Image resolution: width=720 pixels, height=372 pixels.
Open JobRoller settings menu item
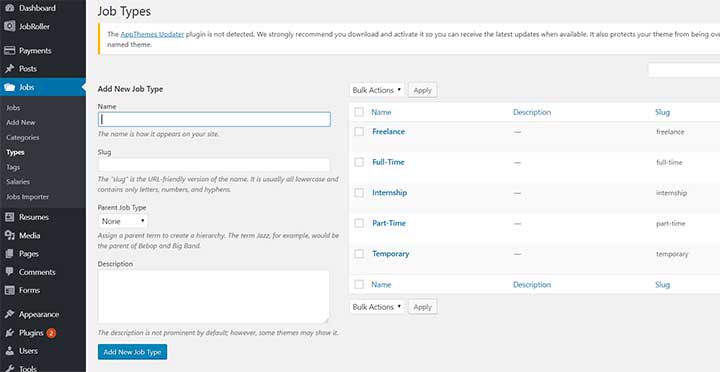coord(34,27)
